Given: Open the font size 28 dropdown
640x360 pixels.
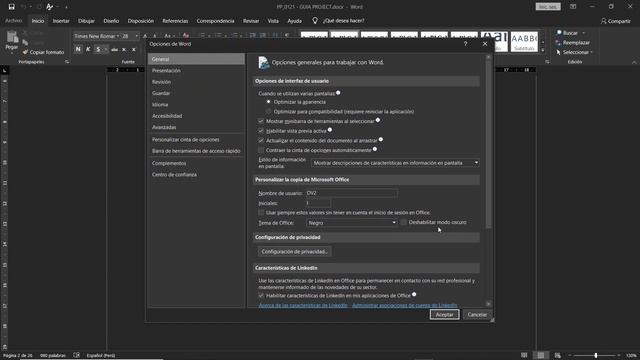Looking at the screenshot, I should 136,36.
